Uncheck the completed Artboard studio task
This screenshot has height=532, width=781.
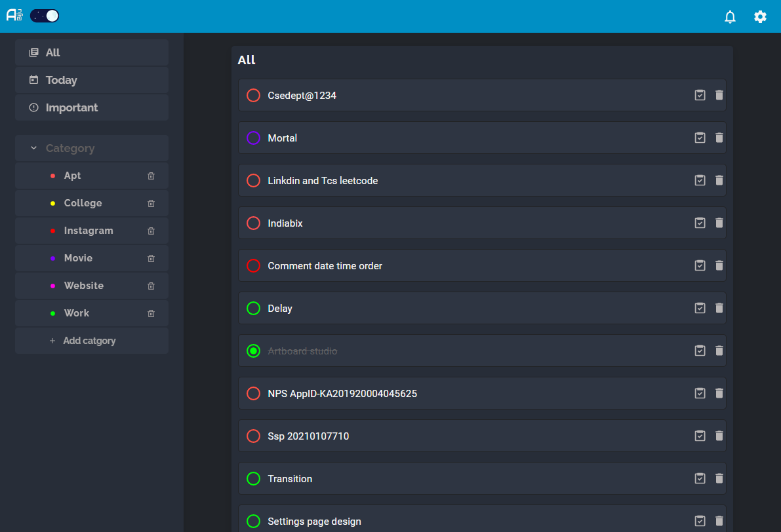(x=253, y=351)
